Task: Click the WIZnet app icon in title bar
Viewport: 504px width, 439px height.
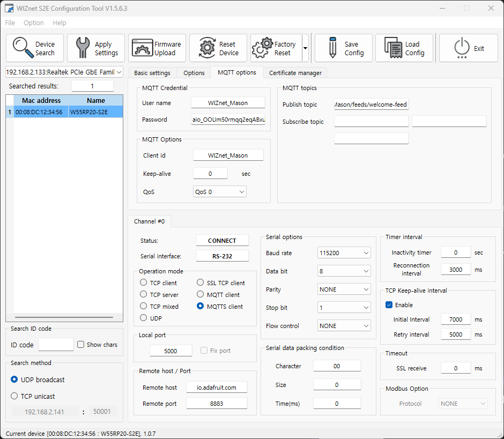Action: (x=9, y=9)
